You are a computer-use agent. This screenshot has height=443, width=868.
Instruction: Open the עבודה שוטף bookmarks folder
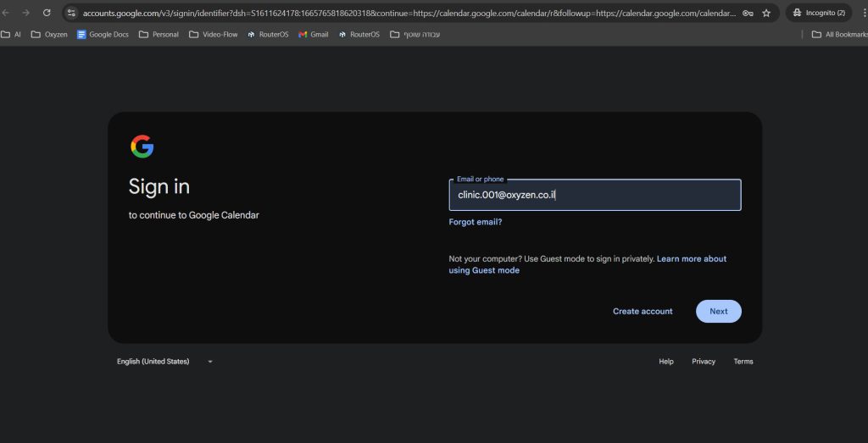[415, 34]
